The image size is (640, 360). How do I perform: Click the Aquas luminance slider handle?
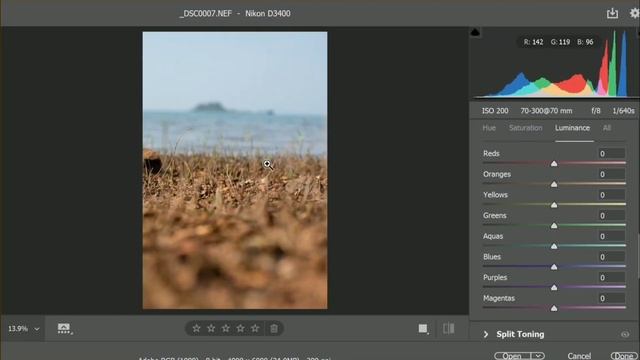554,247
